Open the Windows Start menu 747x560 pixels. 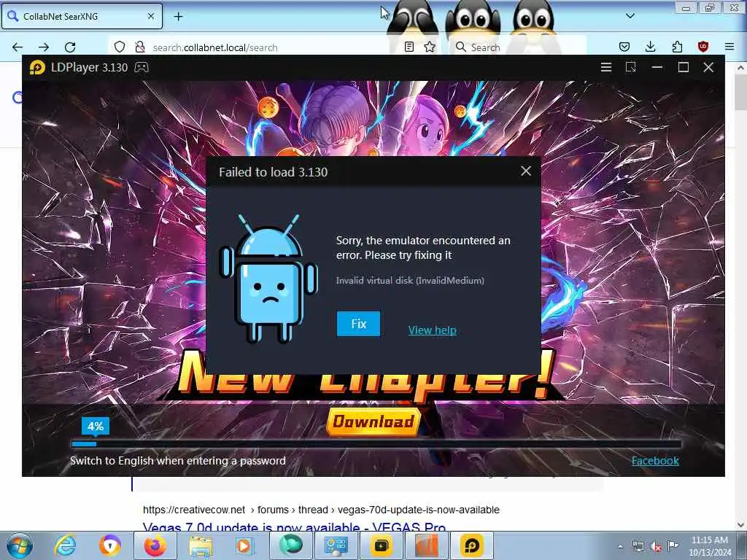(19, 545)
